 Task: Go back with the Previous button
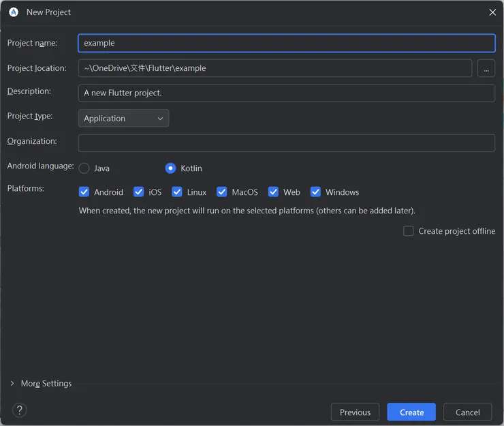click(355, 412)
